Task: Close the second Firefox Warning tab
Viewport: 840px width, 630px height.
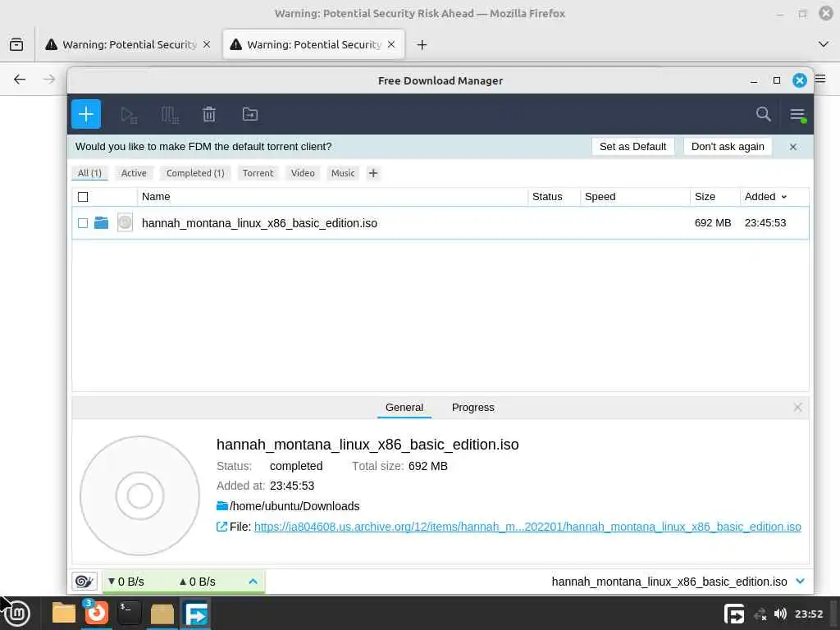Action: [x=391, y=44]
